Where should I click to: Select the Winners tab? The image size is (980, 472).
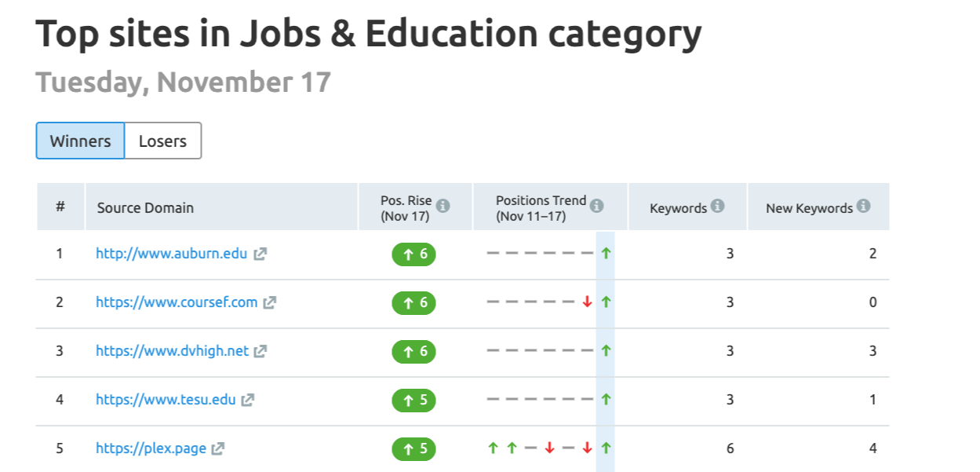80,141
